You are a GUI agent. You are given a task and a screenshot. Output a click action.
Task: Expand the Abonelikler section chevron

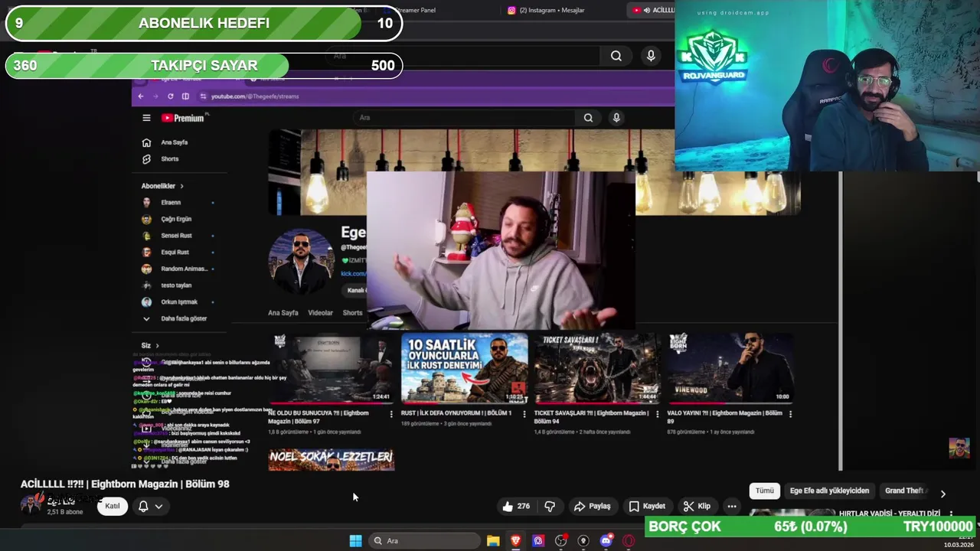[181, 186]
